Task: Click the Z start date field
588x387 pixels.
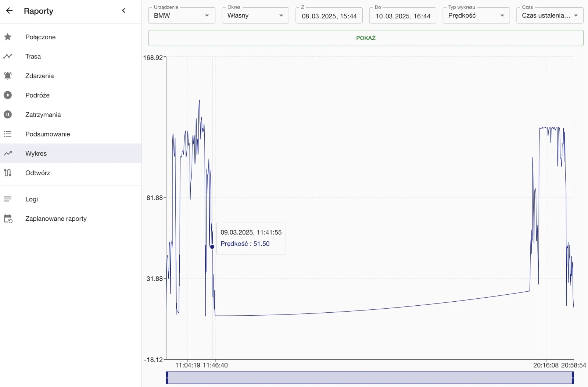Action: pyautogui.click(x=329, y=16)
